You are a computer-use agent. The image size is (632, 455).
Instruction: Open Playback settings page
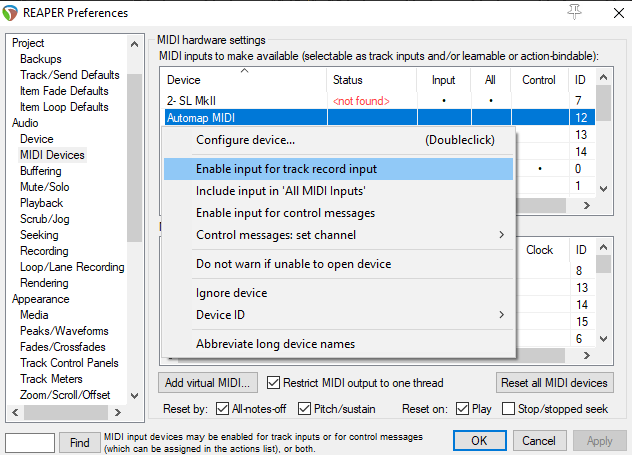click(42, 203)
